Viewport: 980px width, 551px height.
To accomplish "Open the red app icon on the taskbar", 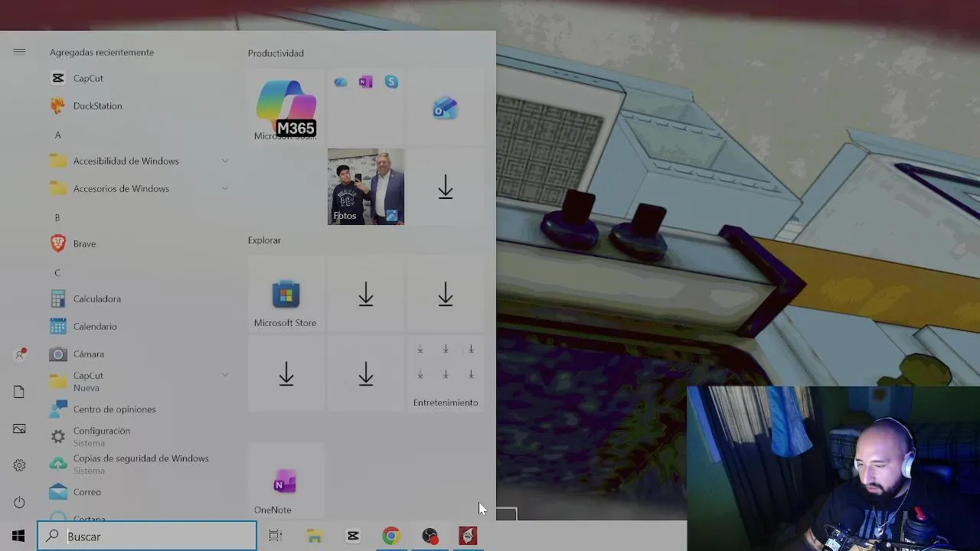I will pyautogui.click(x=468, y=536).
